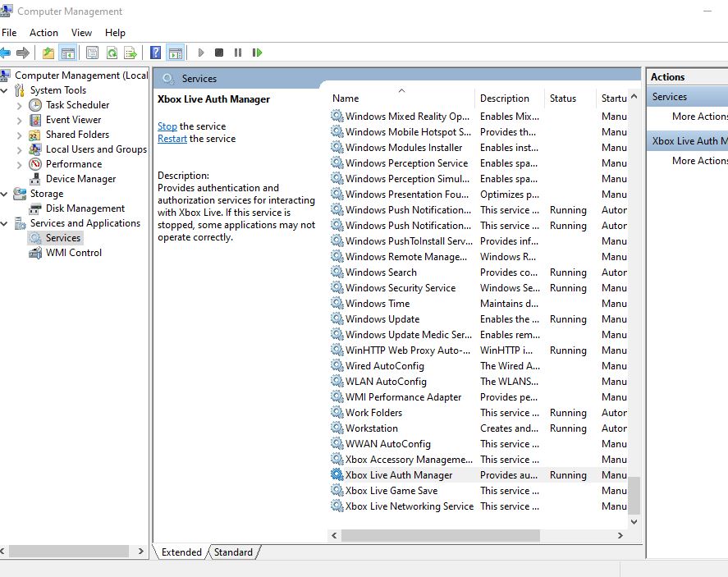
Task: Collapse the System Tools tree node
Action: [5, 90]
